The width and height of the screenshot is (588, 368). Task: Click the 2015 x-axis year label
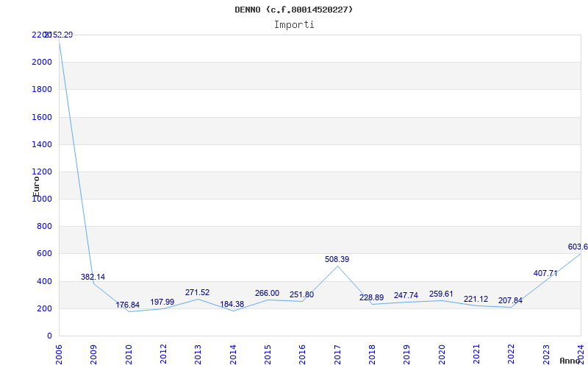(x=268, y=354)
